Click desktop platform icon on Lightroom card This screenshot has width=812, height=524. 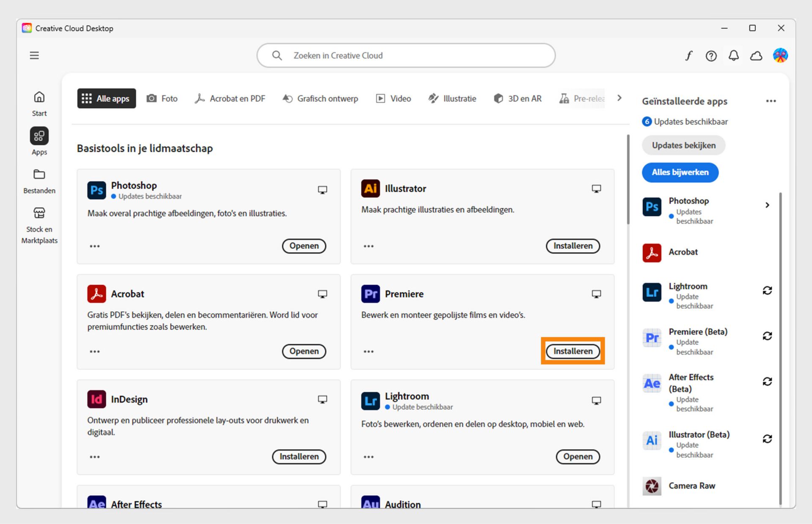[596, 400]
